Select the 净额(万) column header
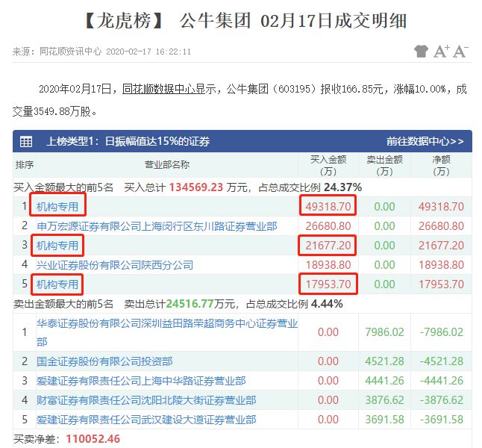This screenshot has height=448, width=482. (441, 165)
